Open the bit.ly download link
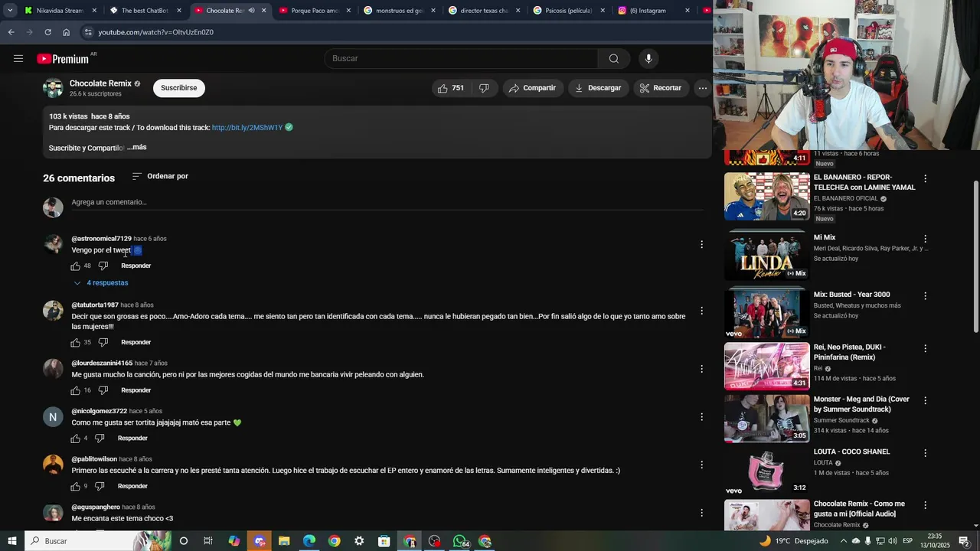The width and height of the screenshot is (980, 551). [247, 128]
